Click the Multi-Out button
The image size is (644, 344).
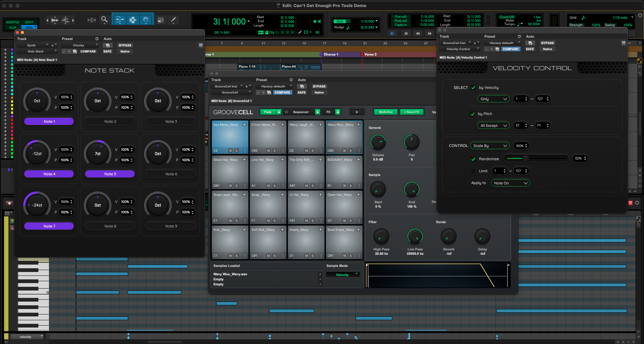[385, 112]
